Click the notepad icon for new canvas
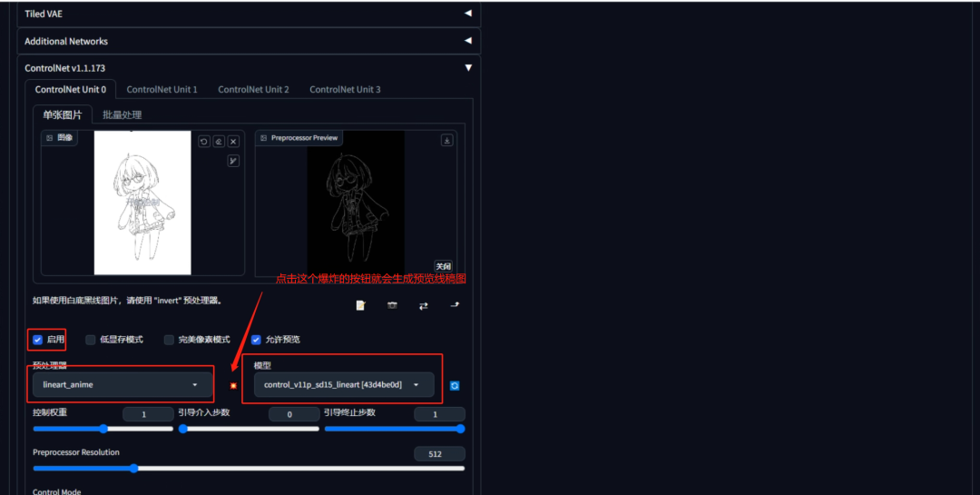 tap(360, 306)
